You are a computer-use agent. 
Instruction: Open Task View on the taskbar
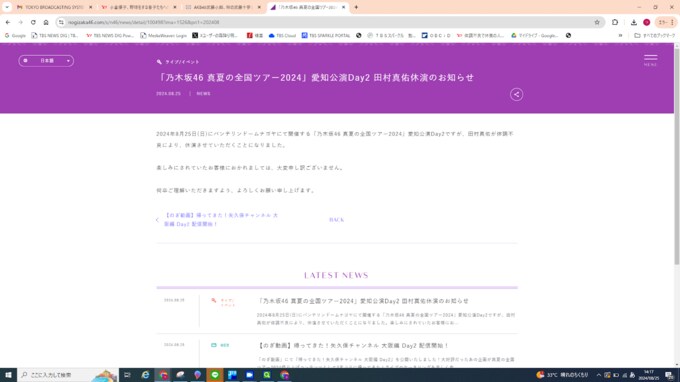tap(127, 375)
